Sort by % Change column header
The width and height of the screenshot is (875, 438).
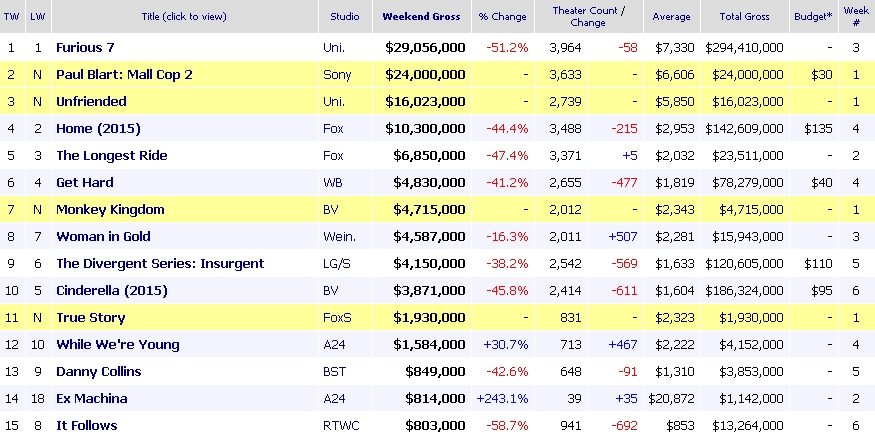502,17
